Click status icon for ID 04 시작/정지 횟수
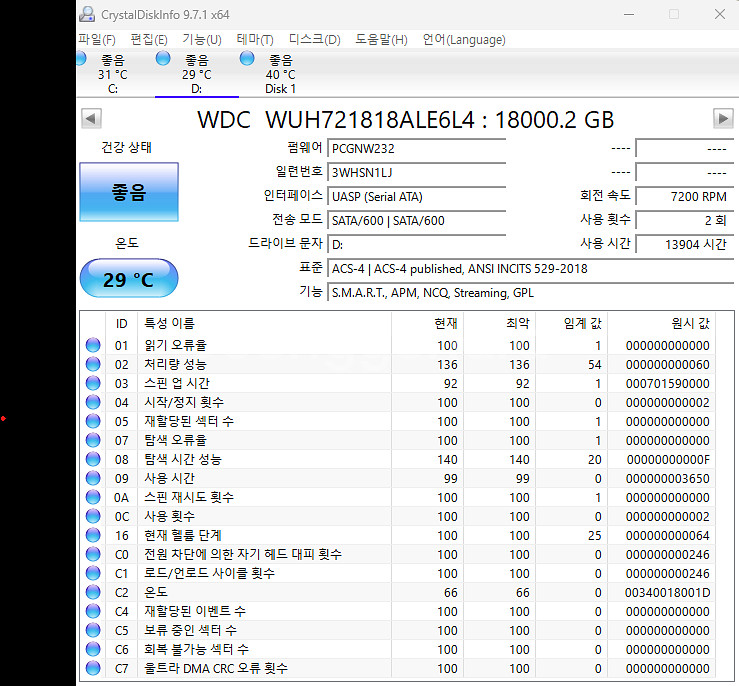Viewport: 739px width, 686px height. pyautogui.click(x=93, y=402)
